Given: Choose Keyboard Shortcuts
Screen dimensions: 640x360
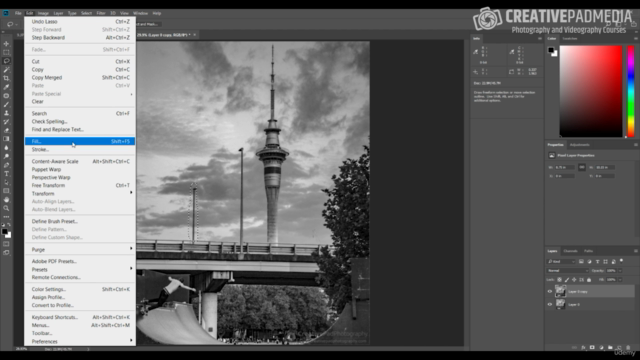Looking at the screenshot, I should [x=80, y=317].
